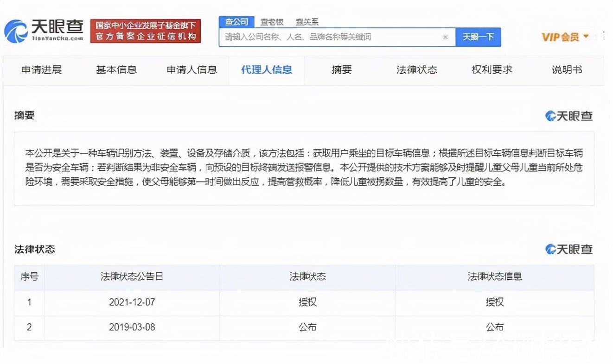The height and width of the screenshot is (364, 613).
Task: Click the 法律状态 section heading
Action: coord(34,249)
